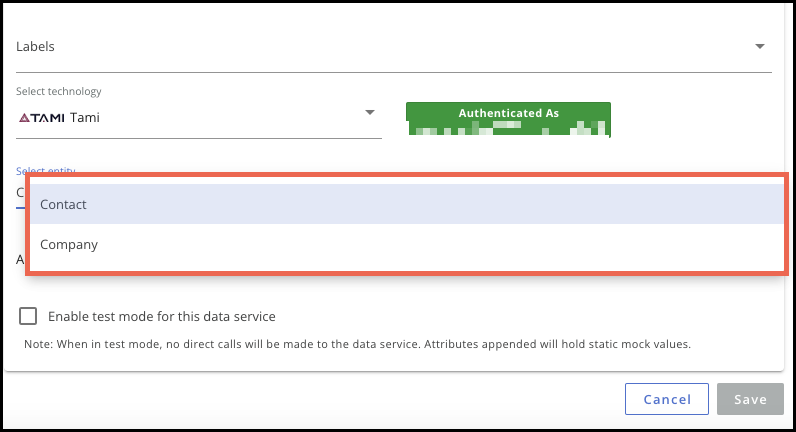Screen dimensions: 796x432
Task: Click the 'Enable test mode for this data service' label
Action: pyautogui.click(x=161, y=316)
